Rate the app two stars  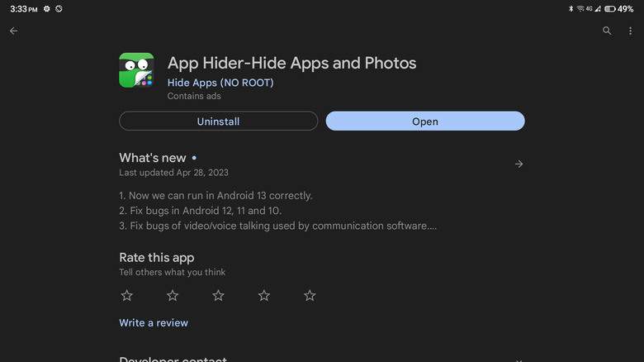(x=173, y=295)
